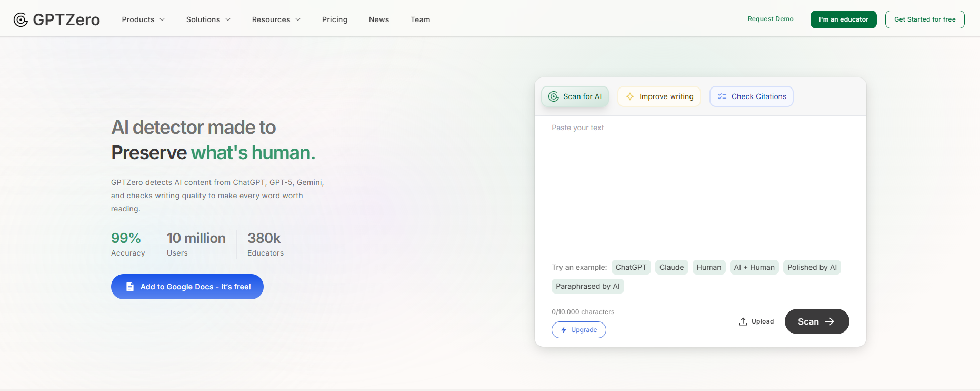Open the Resources dropdown menu
This screenshot has width=980, height=391.
coord(276,19)
